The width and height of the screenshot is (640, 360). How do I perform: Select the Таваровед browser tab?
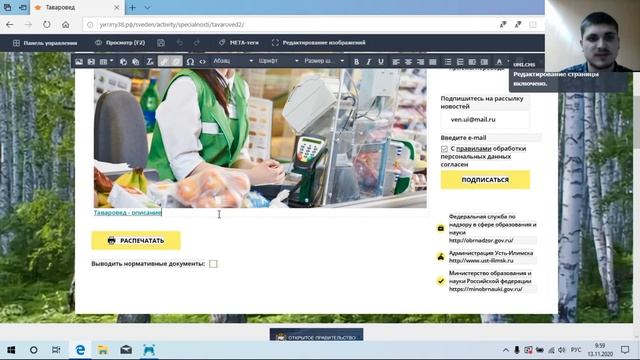77,7
